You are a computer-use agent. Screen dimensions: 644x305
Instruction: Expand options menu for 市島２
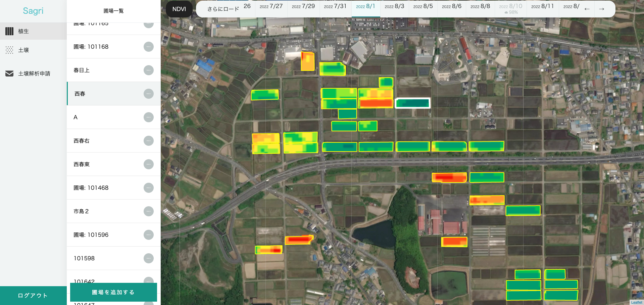[148, 211]
